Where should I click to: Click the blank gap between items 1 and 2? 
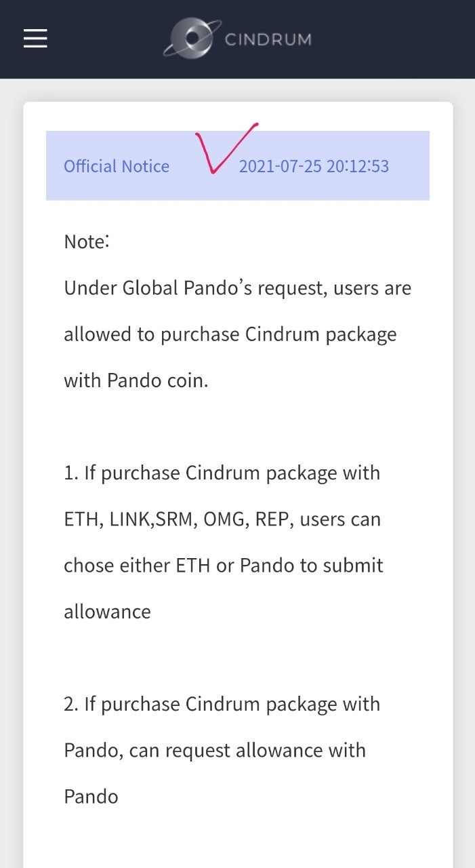tap(237, 658)
